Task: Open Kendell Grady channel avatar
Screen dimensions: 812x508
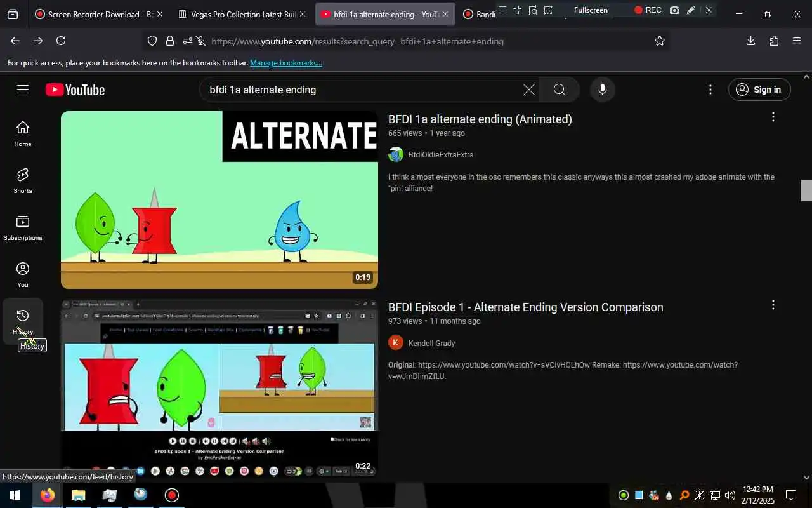Action: tap(396, 343)
